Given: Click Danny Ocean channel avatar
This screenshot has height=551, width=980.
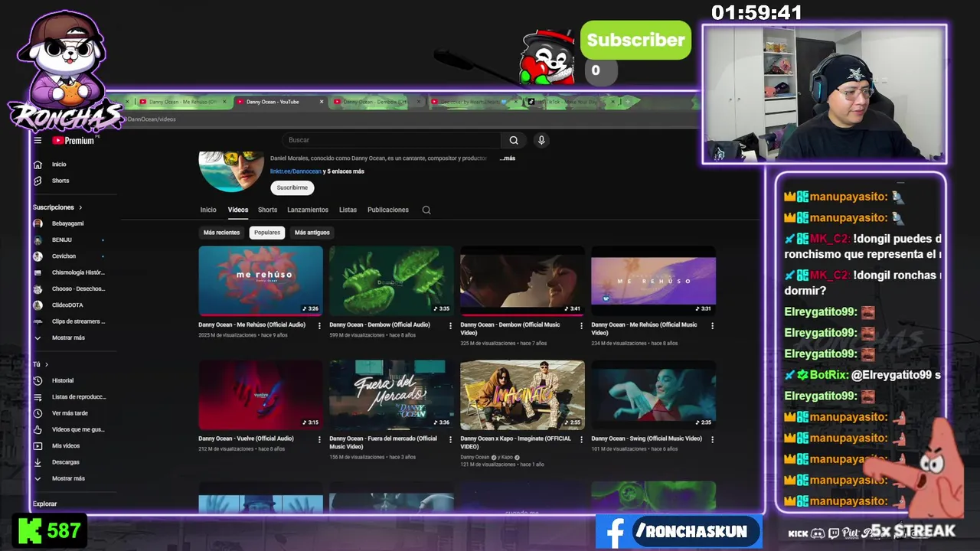Looking at the screenshot, I should coord(231,171).
